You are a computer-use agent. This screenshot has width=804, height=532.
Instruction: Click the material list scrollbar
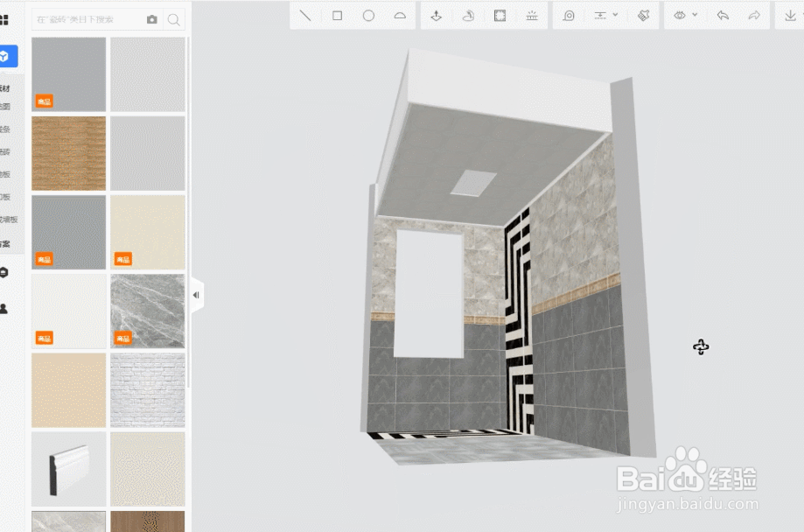188,213
